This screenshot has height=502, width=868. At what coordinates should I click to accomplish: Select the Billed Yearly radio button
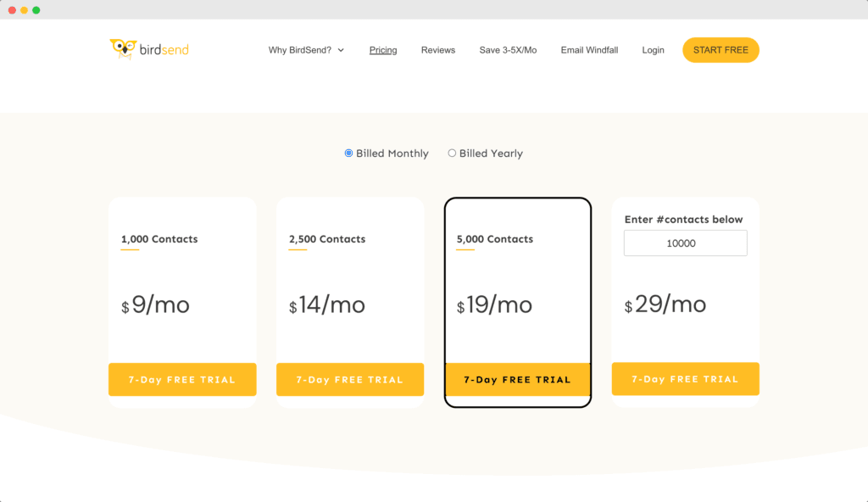coord(452,153)
